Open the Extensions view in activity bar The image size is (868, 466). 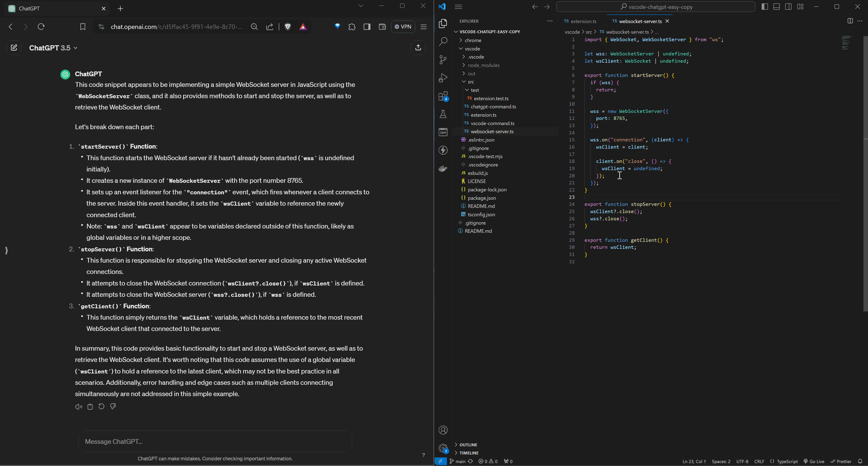tap(443, 96)
